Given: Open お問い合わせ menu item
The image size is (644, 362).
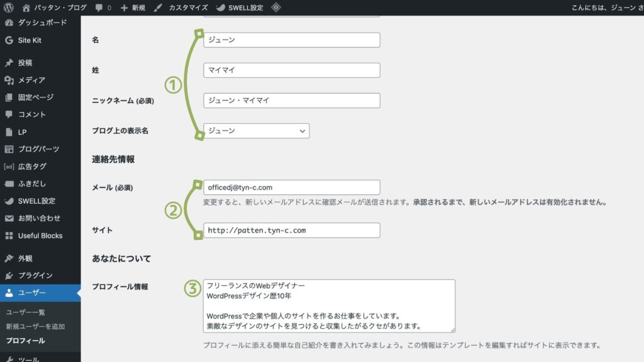Looking at the screenshot, I should (x=39, y=218).
